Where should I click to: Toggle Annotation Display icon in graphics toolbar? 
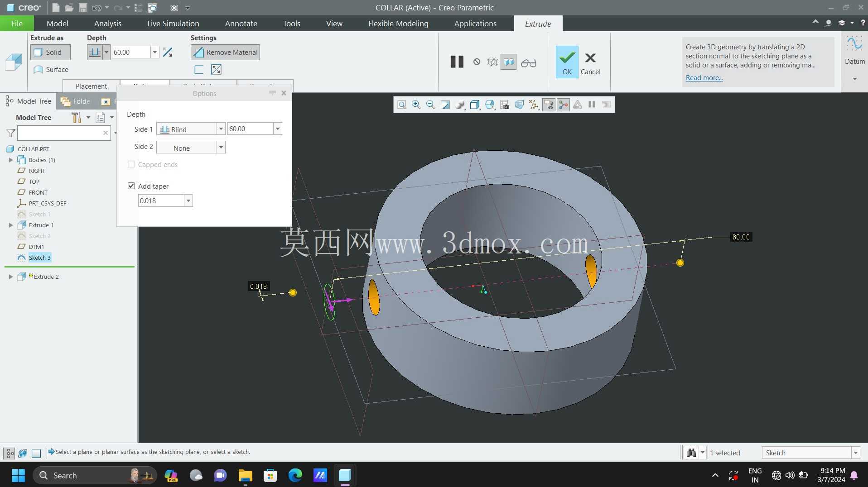[548, 105]
